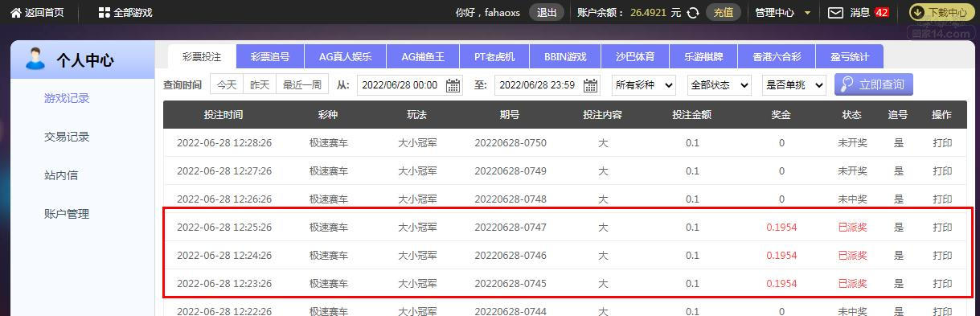Select the AG真人娱乐 tab

point(345,56)
